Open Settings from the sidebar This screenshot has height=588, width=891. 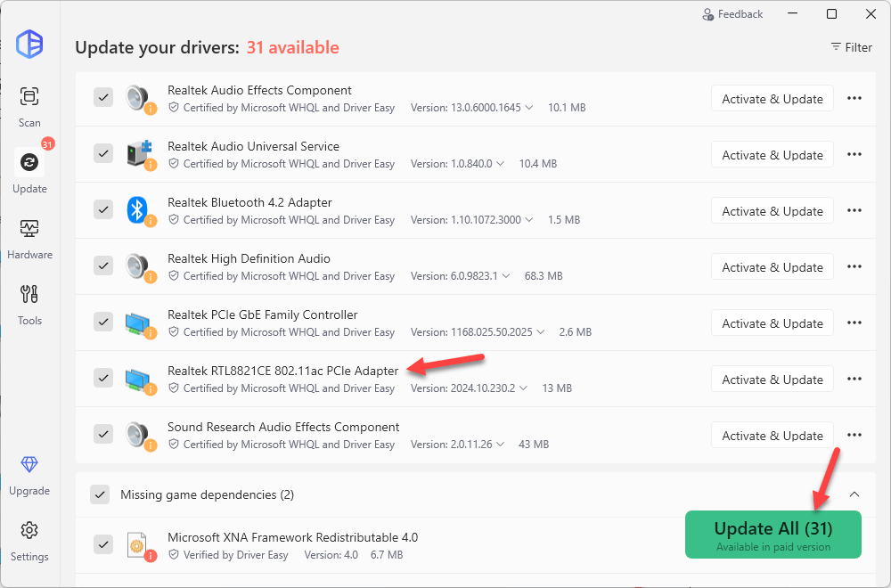[x=29, y=531]
